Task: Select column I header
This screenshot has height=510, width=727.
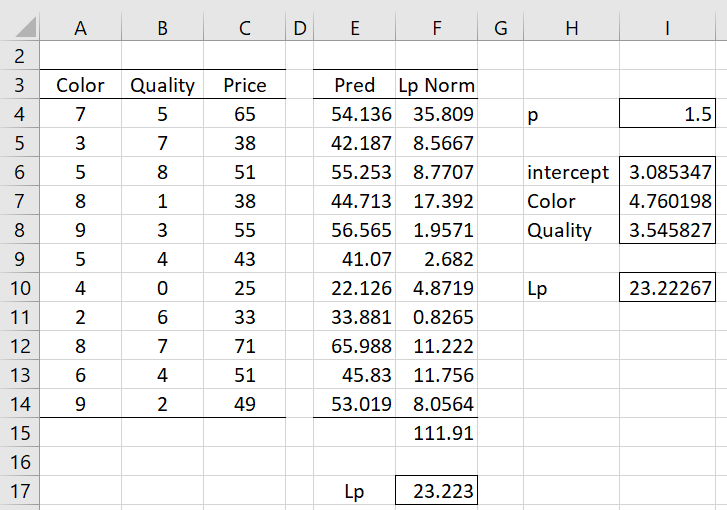Action: pyautogui.click(x=667, y=28)
